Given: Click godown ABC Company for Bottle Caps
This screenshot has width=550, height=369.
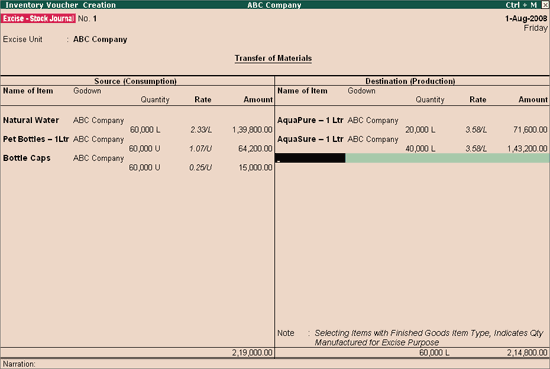Looking at the screenshot, I should (99, 158).
